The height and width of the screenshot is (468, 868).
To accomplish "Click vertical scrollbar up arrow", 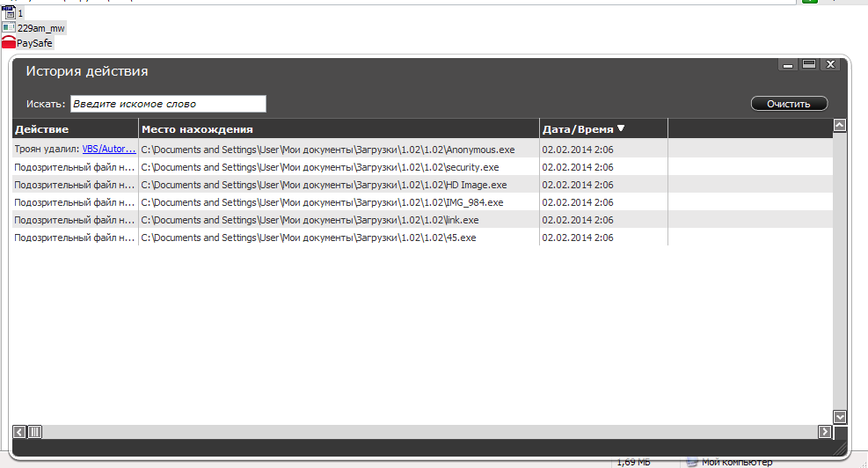I will 839,125.
